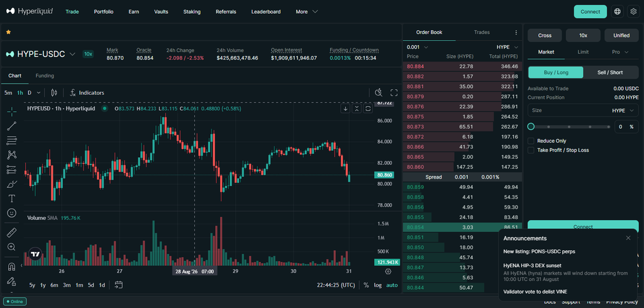Toggle percent scale on chart
644x308 pixels.
[366, 285]
